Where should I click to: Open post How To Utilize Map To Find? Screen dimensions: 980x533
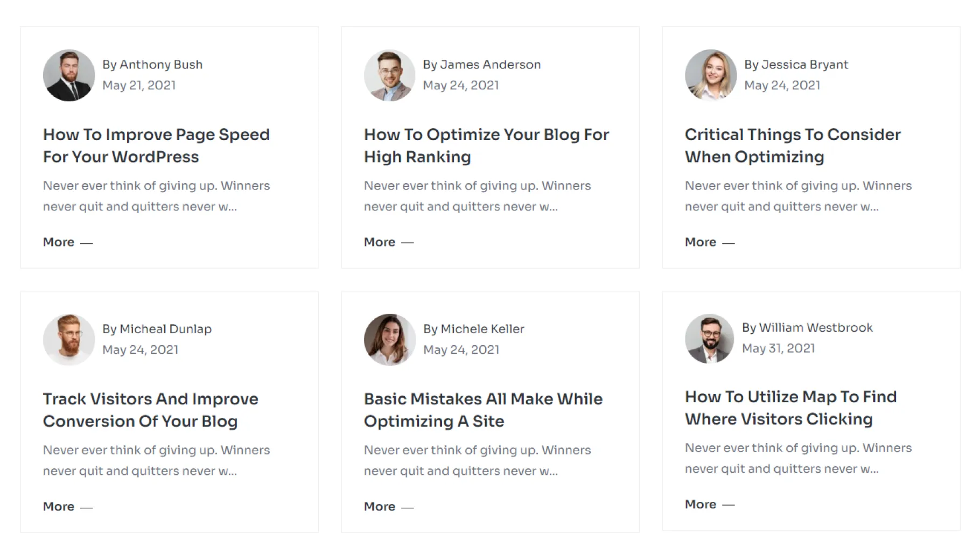[790, 408]
